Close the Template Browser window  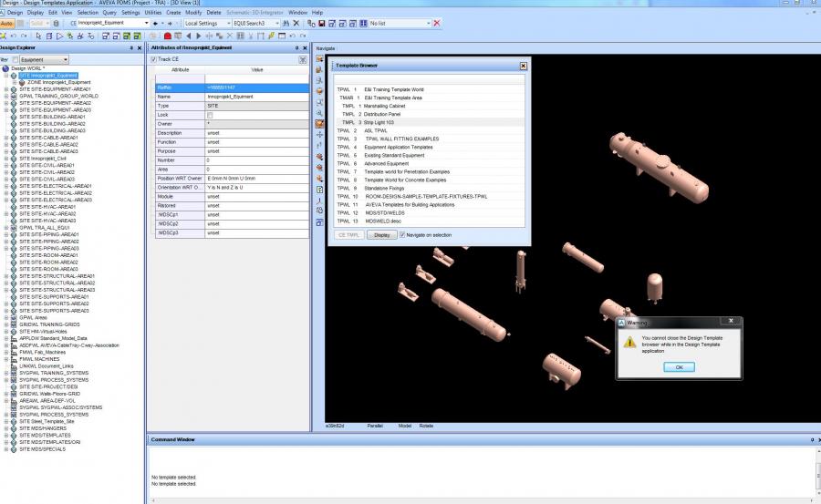[x=523, y=66]
